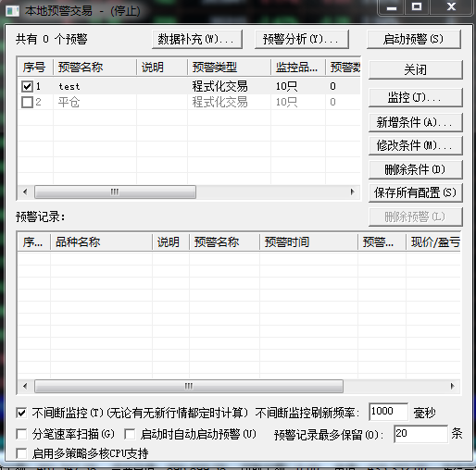This screenshot has height=470, width=476.
Task: Click 预警时间 column header
Action: [308, 242]
